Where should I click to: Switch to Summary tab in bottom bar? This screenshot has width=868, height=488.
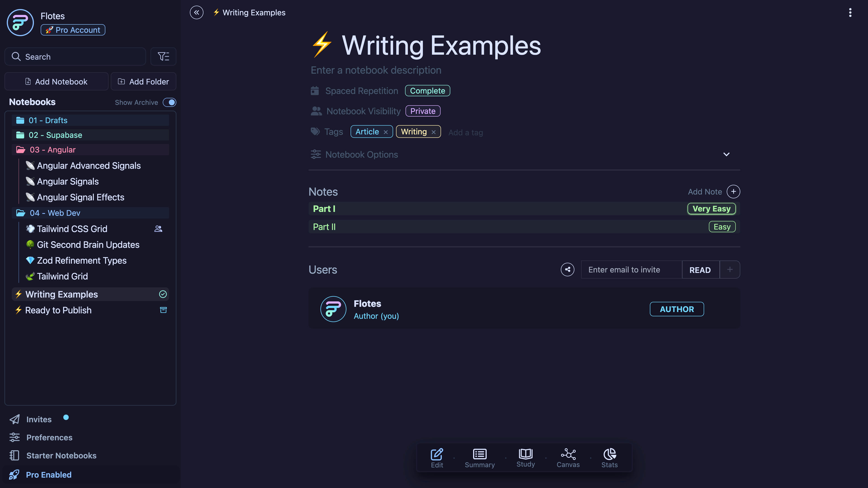(x=479, y=458)
